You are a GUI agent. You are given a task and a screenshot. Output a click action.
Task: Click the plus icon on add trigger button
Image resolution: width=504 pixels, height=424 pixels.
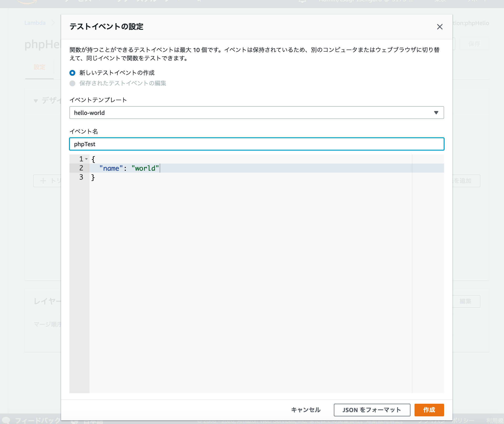tap(43, 181)
